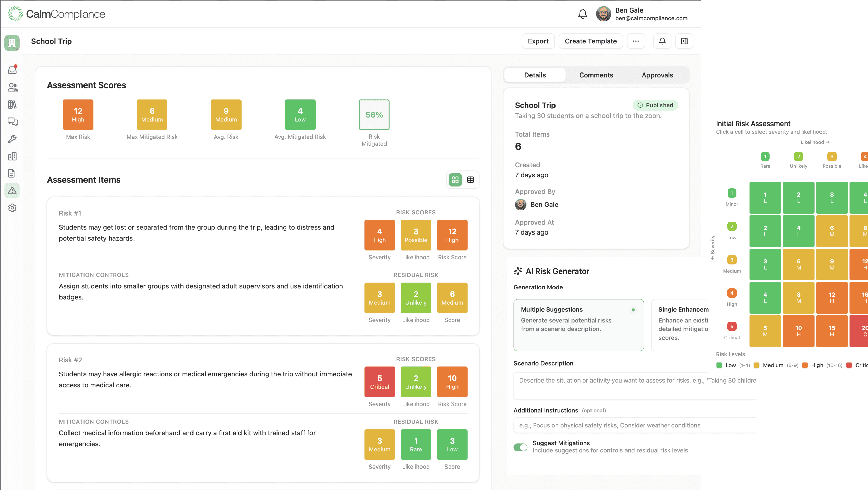Switch to the Approvals tab

point(657,75)
